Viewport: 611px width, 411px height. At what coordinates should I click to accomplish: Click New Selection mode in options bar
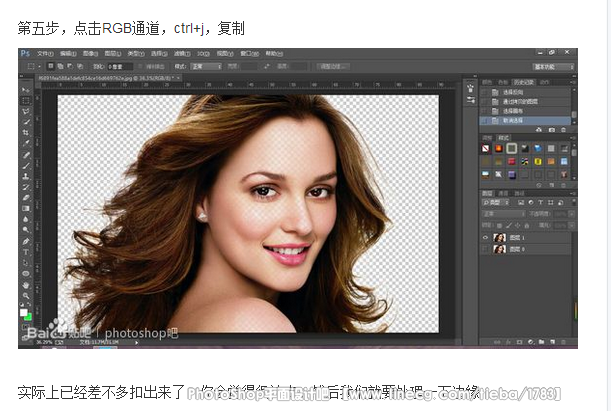point(51,66)
